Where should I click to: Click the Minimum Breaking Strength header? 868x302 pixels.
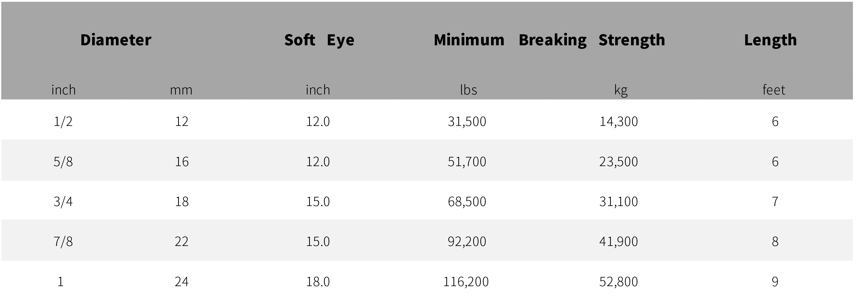pos(549,40)
